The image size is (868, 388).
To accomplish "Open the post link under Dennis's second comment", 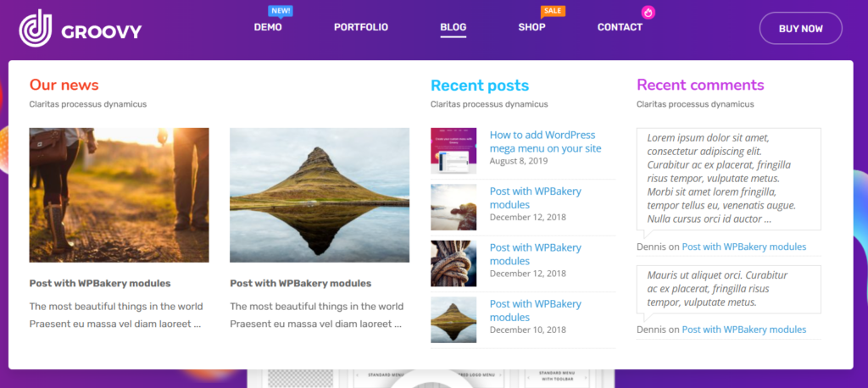I will point(743,330).
